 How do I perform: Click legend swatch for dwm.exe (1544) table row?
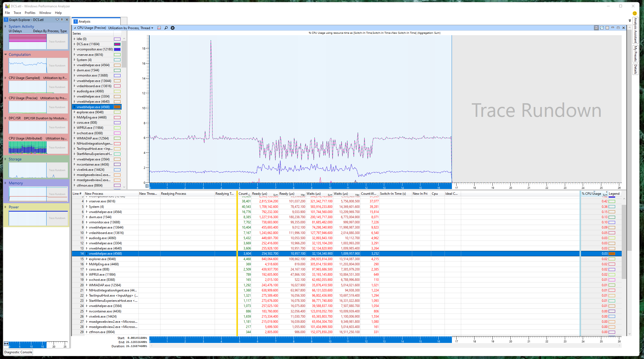[612, 217]
